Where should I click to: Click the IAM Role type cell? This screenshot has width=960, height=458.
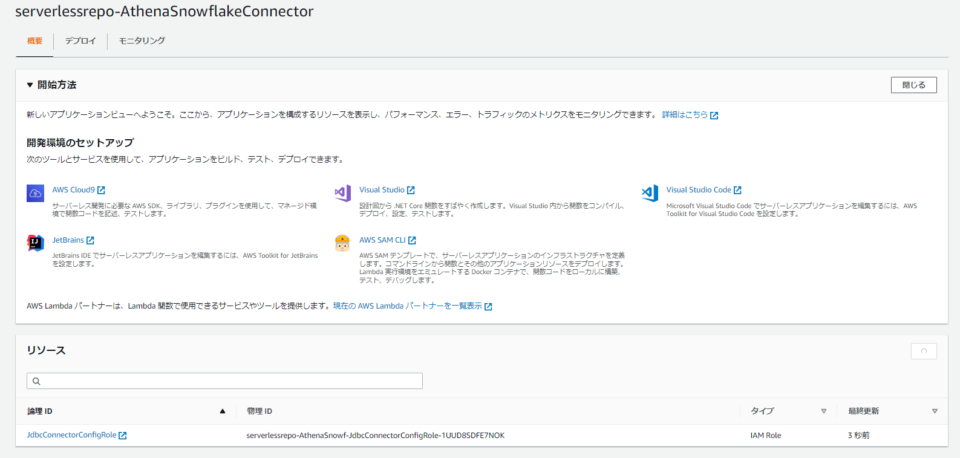(765, 435)
